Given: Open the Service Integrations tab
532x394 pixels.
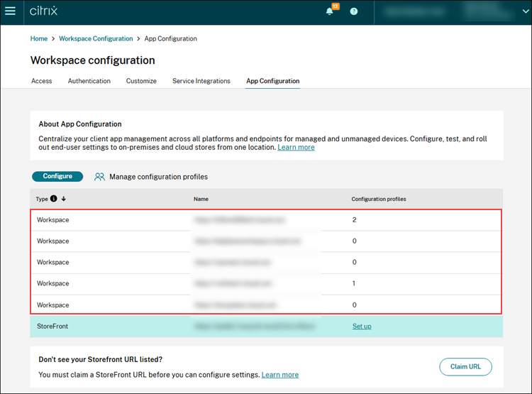Looking at the screenshot, I should (201, 81).
